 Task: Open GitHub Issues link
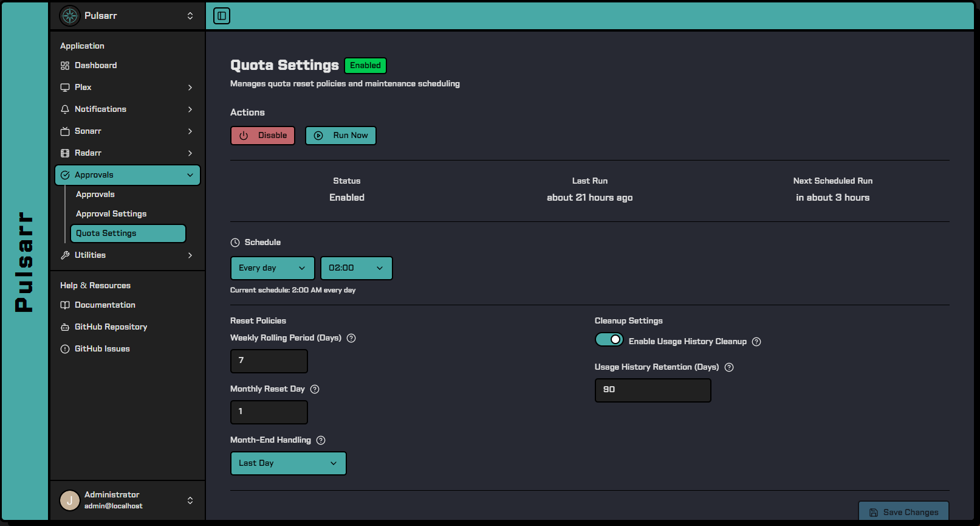point(128,349)
